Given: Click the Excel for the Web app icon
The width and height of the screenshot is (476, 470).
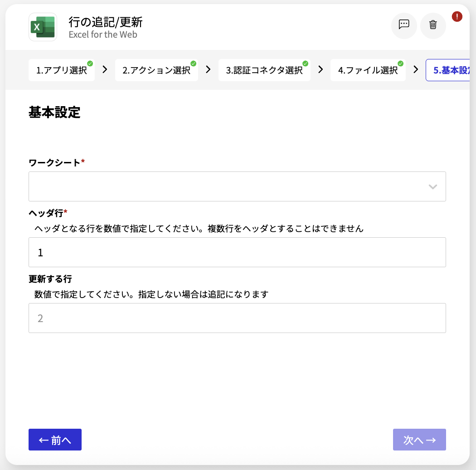Looking at the screenshot, I should [43, 27].
